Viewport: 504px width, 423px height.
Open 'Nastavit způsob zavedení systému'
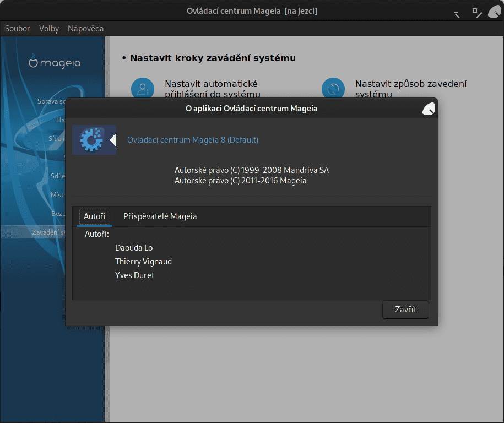click(411, 89)
